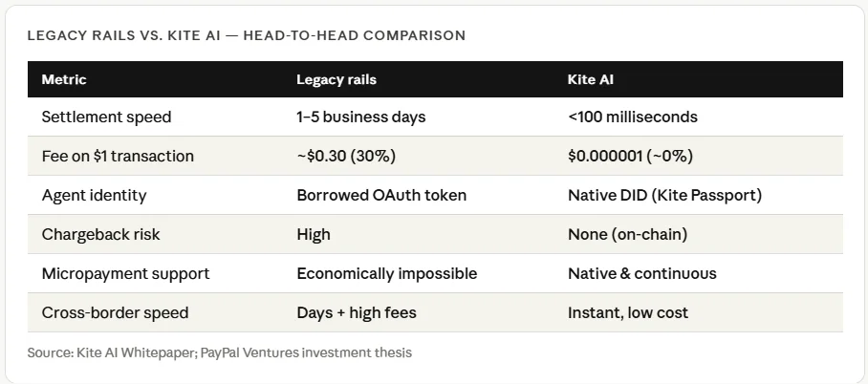Select the Legacy rails column header
This screenshot has width=868, height=384.
click(336, 79)
